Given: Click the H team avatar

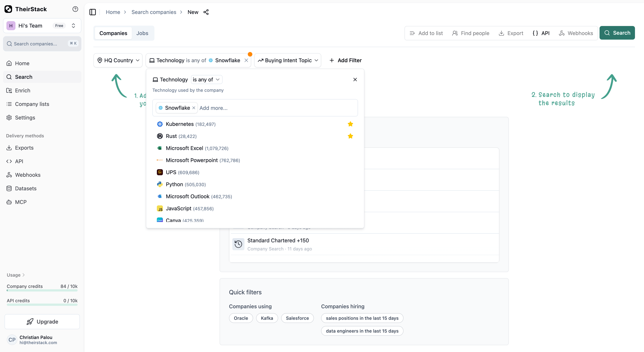Looking at the screenshot, I should click(x=11, y=26).
